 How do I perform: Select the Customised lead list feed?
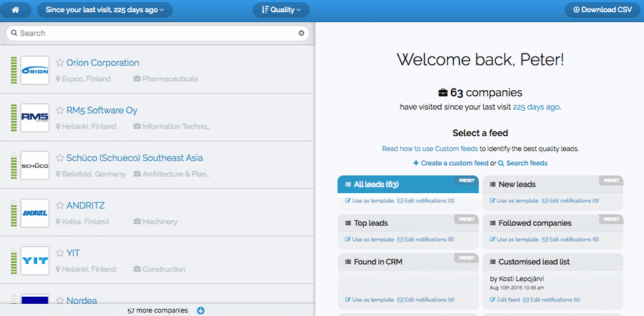[553, 262]
